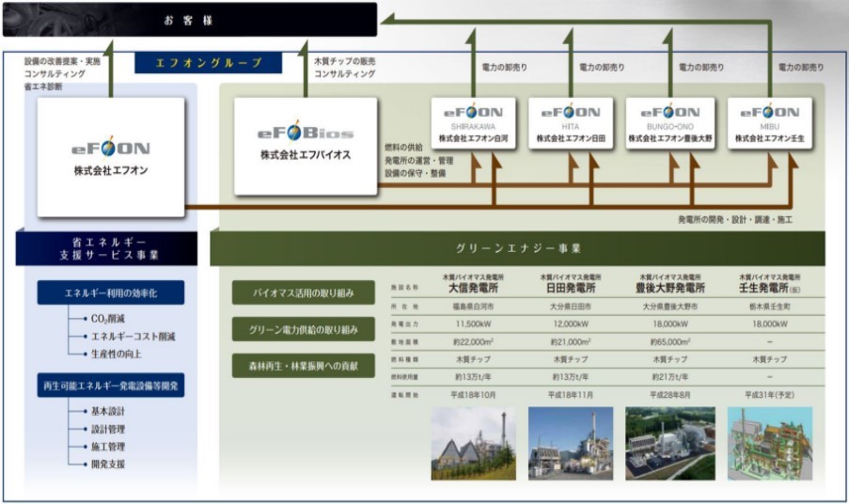Click the 燃料使用量 row header
Image resolution: width=849 pixels, height=504 pixels.
point(404,377)
